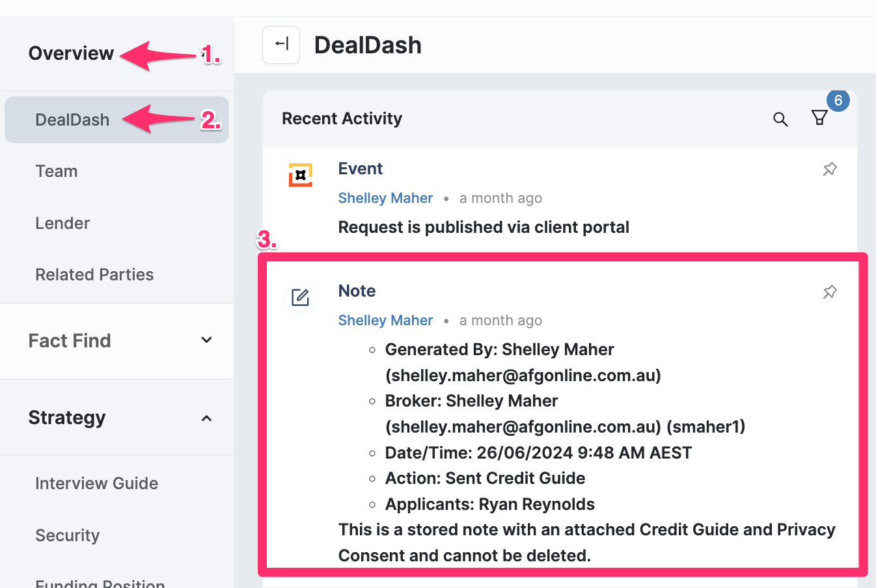Collapse the Strategy section
This screenshot has height=588, width=876.
[206, 418]
